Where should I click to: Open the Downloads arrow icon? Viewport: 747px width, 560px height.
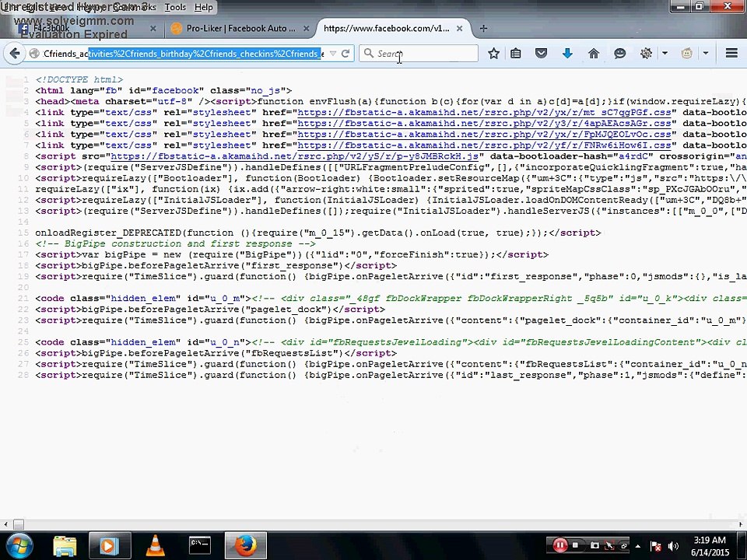point(567,54)
